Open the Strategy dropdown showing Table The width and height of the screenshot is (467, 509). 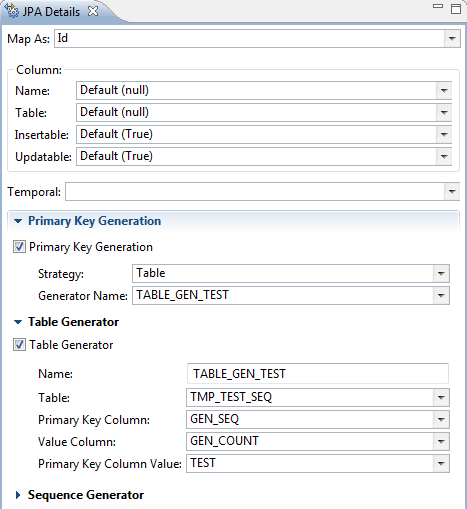click(x=441, y=273)
